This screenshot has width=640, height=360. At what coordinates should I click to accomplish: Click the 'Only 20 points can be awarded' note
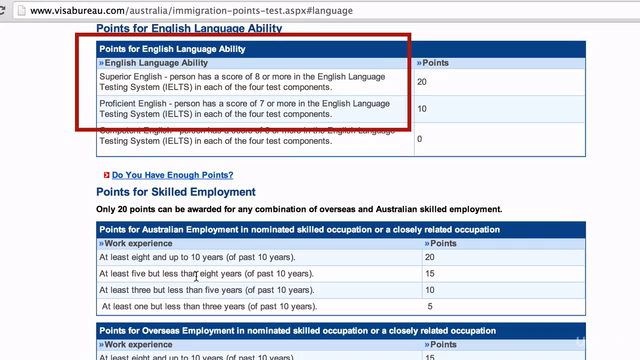click(x=299, y=209)
